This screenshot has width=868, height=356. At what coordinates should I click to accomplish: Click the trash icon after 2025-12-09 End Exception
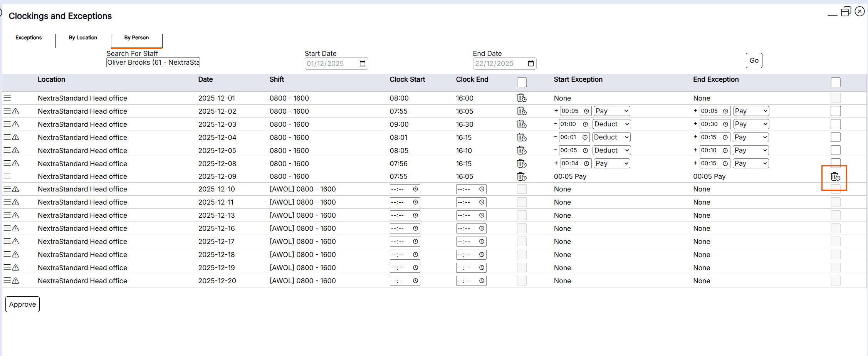pos(835,176)
